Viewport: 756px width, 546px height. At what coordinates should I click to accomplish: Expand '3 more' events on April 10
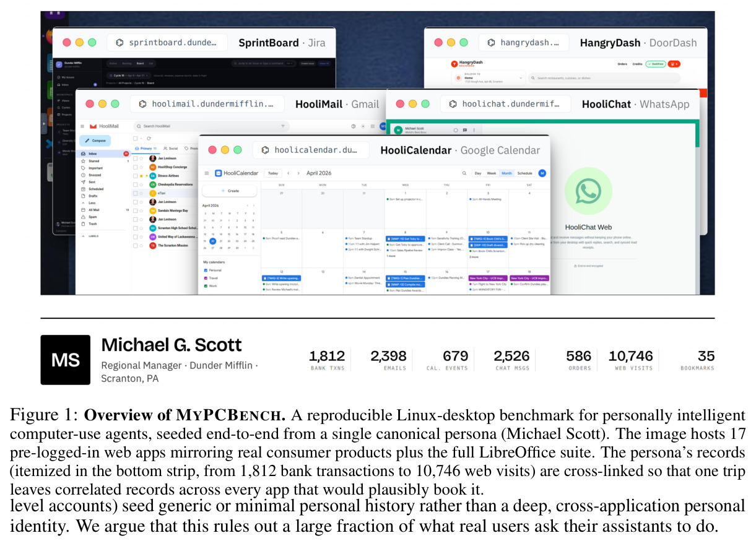point(474,256)
